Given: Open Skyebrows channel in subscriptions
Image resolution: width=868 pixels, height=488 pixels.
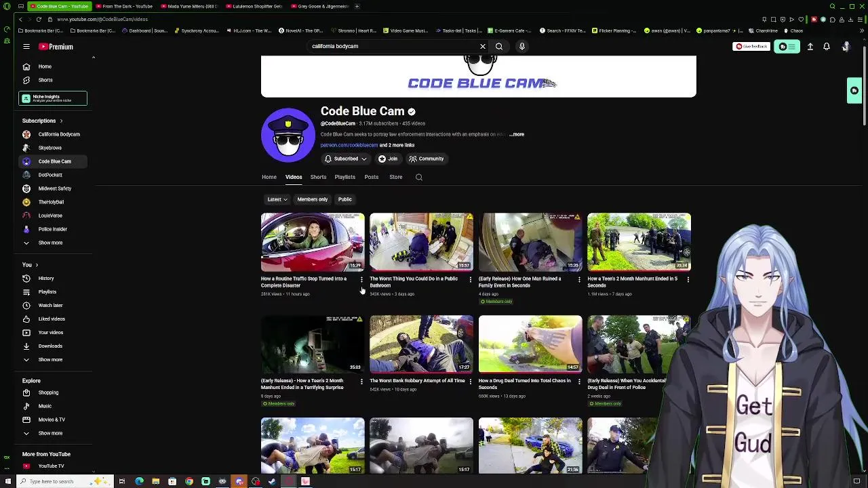Looking at the screenshot, I should point(53,148).
